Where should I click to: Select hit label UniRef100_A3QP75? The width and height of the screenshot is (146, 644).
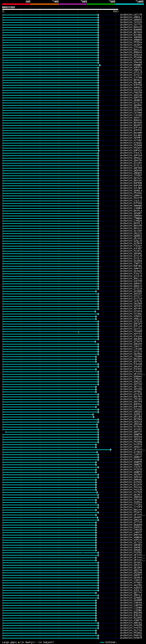point(131,620)
